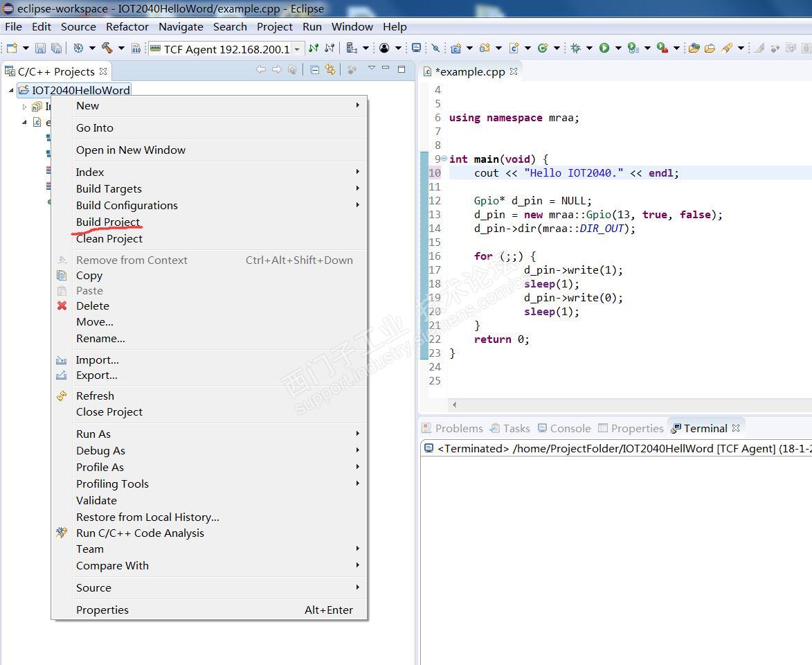Switch to the Console tab
The height and width of the screenshot is (665, 812).
(564, 428)
